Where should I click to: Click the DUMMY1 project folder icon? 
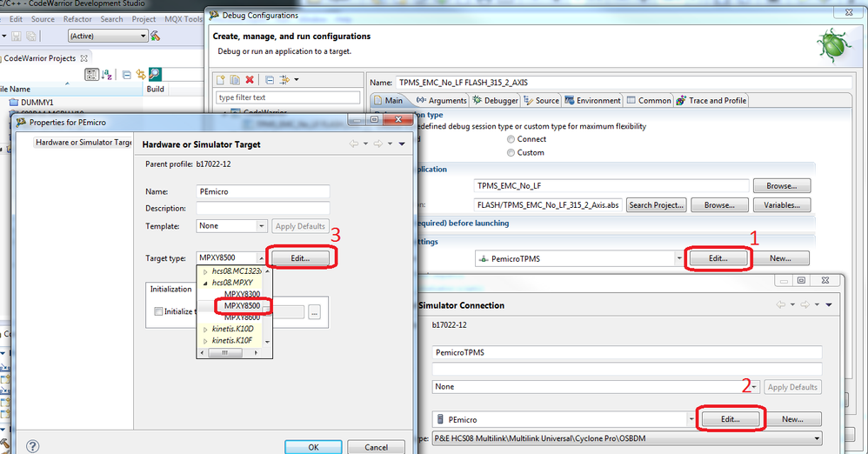tap(15, 103)
